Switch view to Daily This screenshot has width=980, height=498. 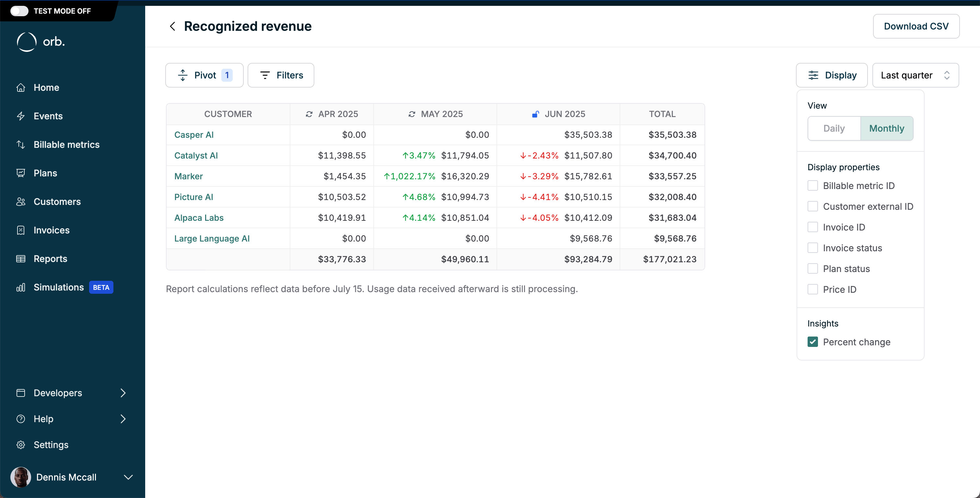point(834,129)
